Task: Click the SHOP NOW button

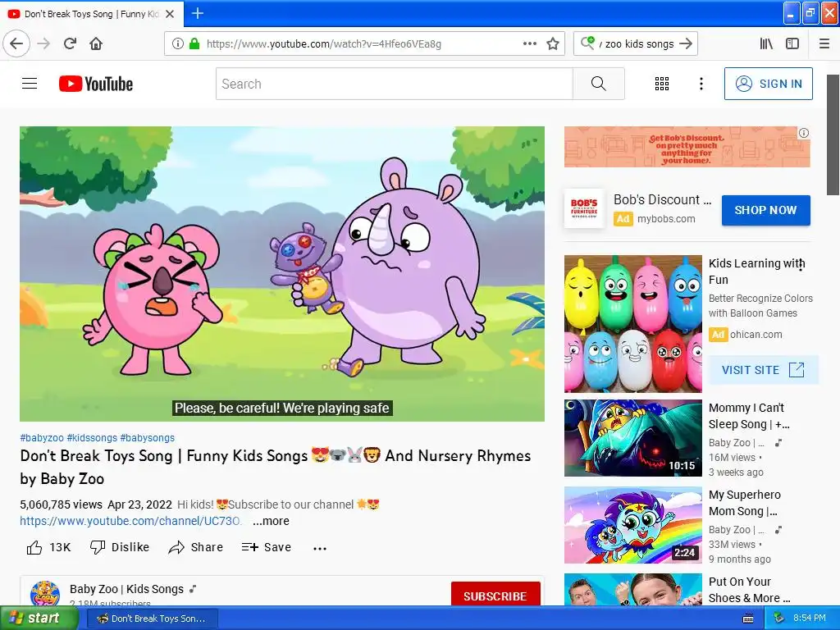Action: [x=765, y=210]
